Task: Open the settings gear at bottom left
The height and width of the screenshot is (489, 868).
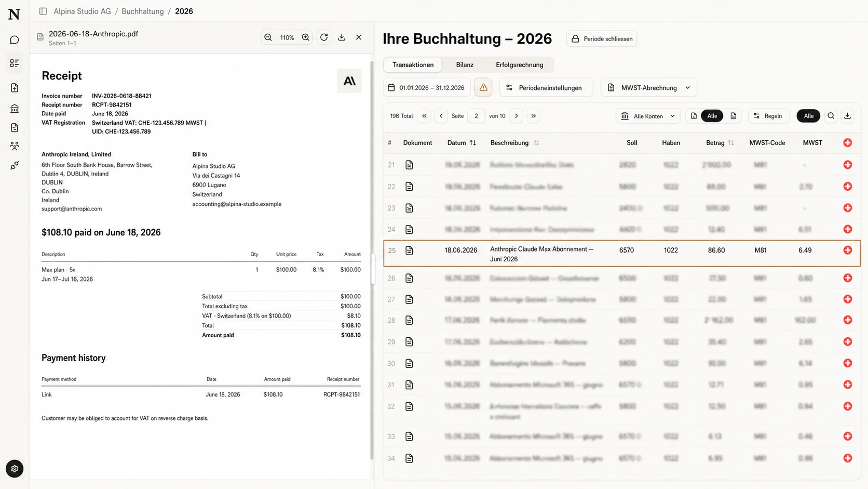Action: coord(15,469)
